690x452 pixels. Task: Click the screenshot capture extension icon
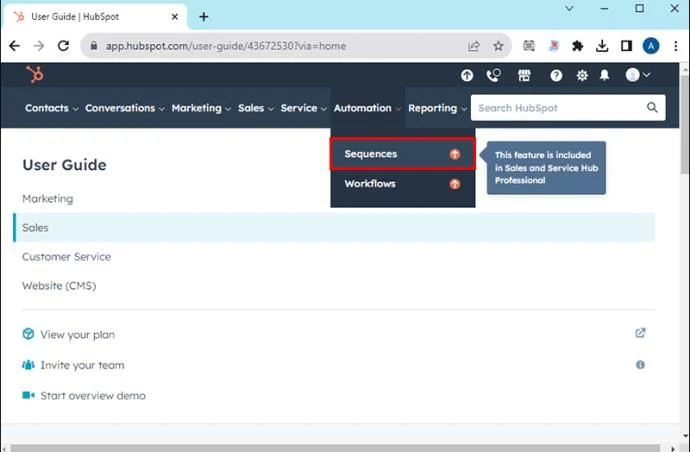coord(529,46)
